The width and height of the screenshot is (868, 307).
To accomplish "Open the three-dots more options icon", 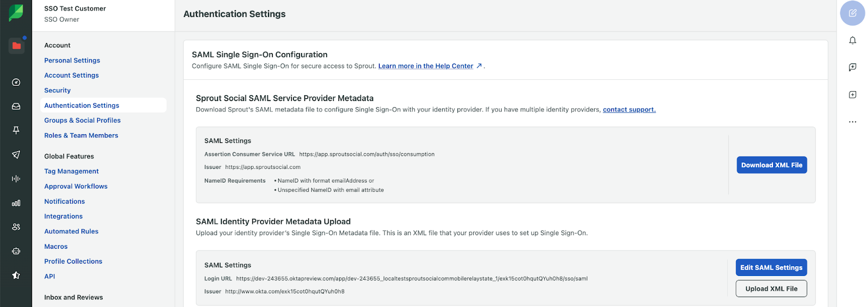I will (852, 122).
